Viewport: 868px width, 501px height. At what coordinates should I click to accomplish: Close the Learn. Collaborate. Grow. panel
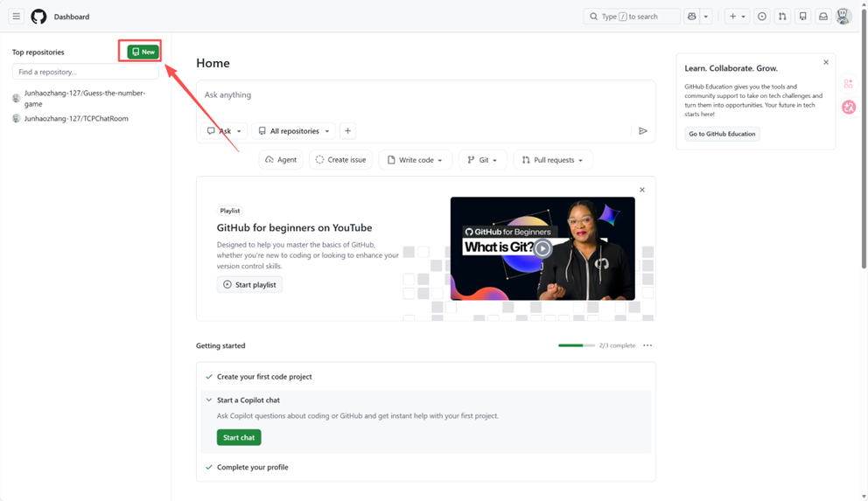pos(826,62)
